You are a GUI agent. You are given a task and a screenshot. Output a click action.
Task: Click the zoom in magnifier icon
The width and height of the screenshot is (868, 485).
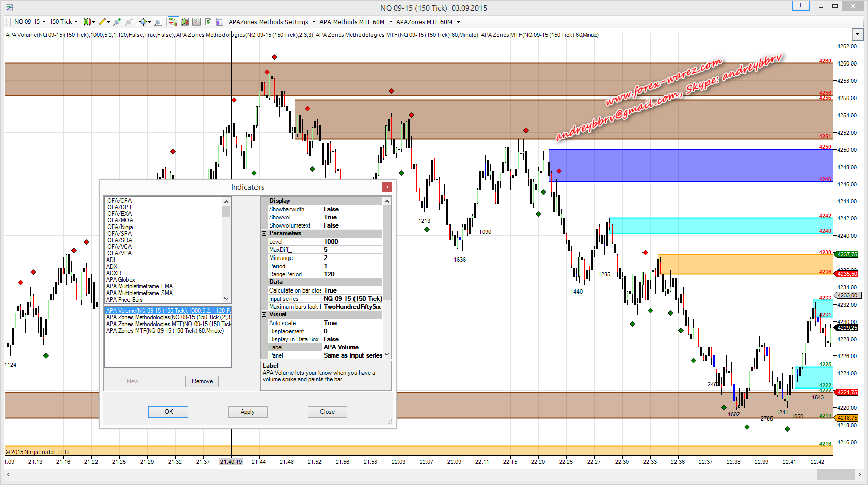pos(117,22)
